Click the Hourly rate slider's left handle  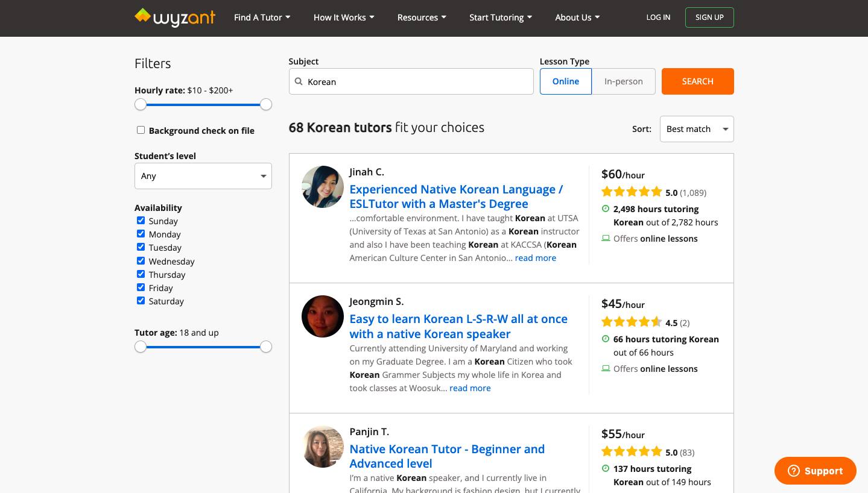(x=141, y=105)
